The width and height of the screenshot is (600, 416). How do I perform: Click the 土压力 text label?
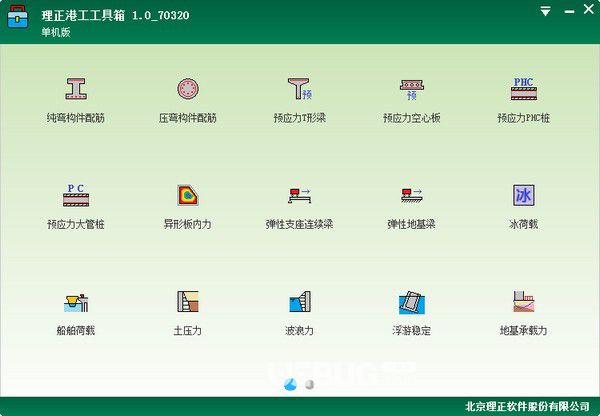(188, 331)
